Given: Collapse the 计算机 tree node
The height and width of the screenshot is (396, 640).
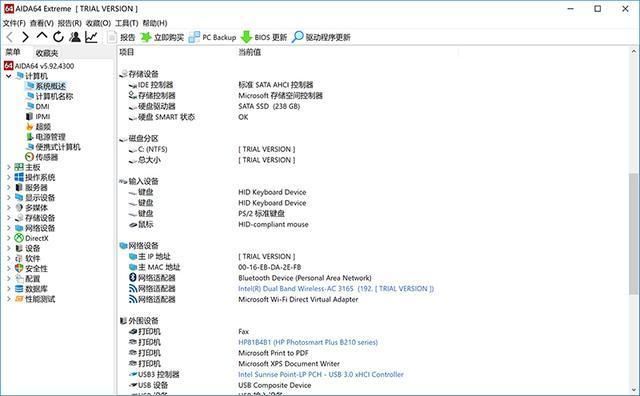Looking at the screenshot, I should (9, 76).
